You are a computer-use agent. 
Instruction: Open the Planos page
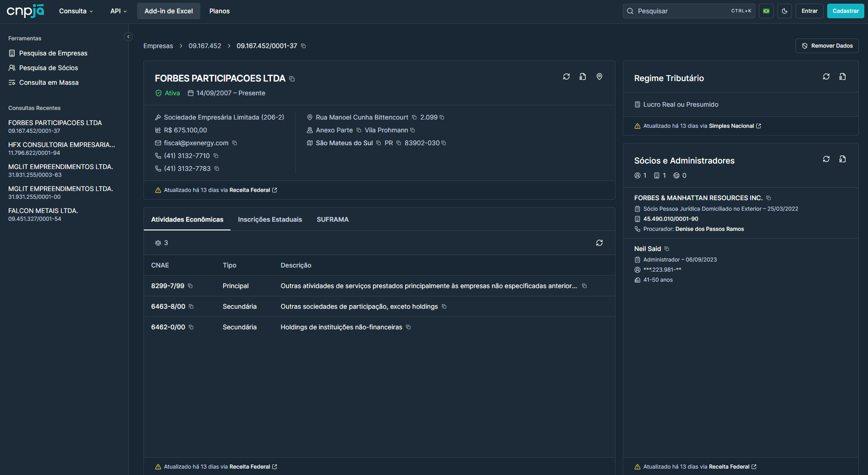[x=220, y=11]
